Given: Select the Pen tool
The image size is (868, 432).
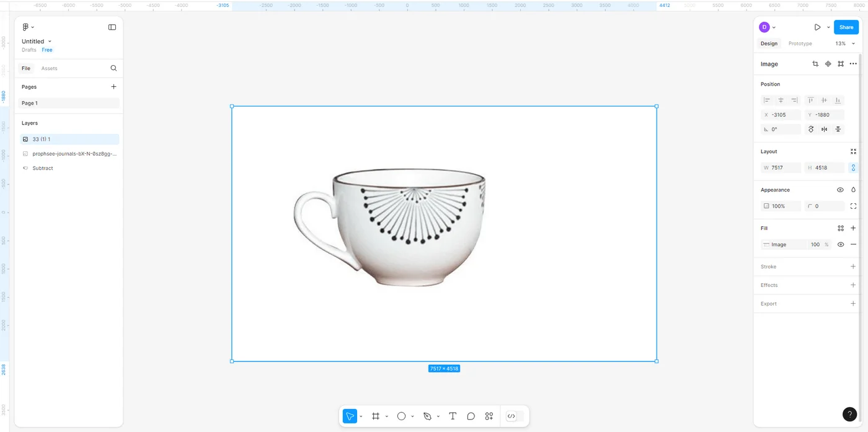Looking at the screenshot, I should (x=427, y=417).
